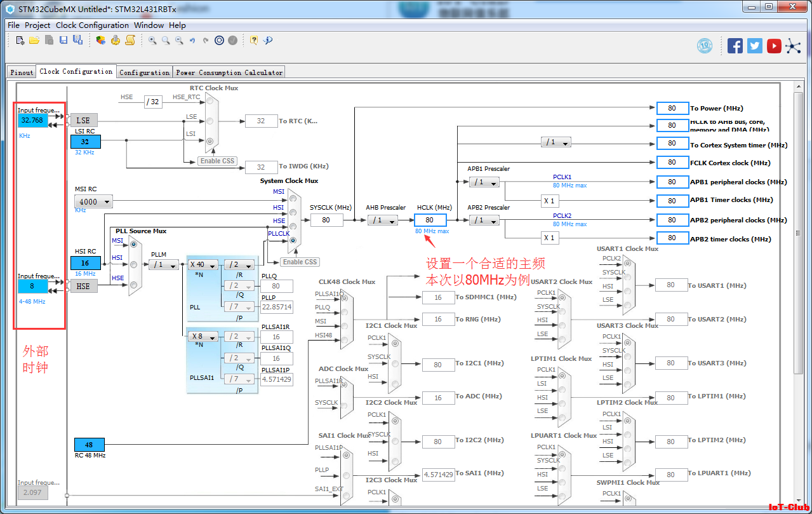This screenshot has height=514, width=812.
Task: Select LSI in RTC Clock Mux
Action: point(210,141)
